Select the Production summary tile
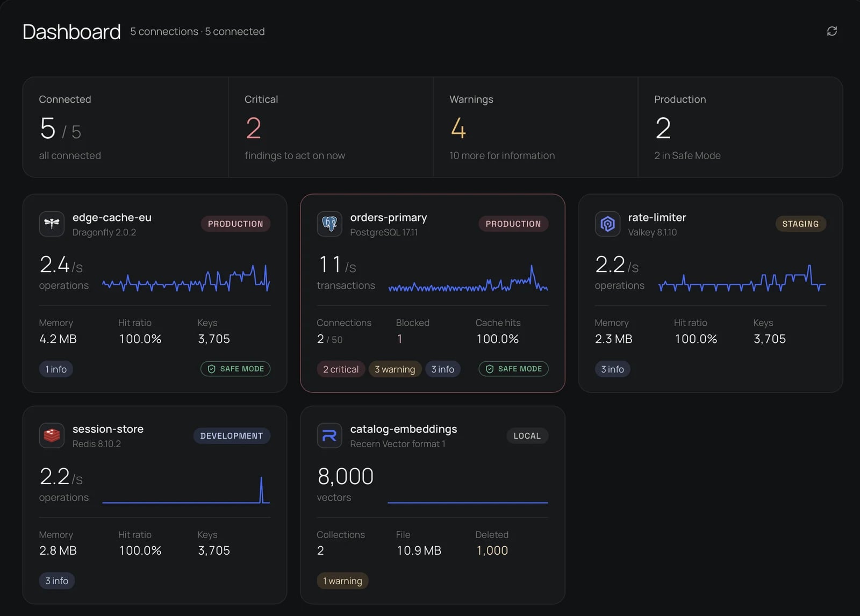This screenshot has width=860, height=616. (740, 127)
